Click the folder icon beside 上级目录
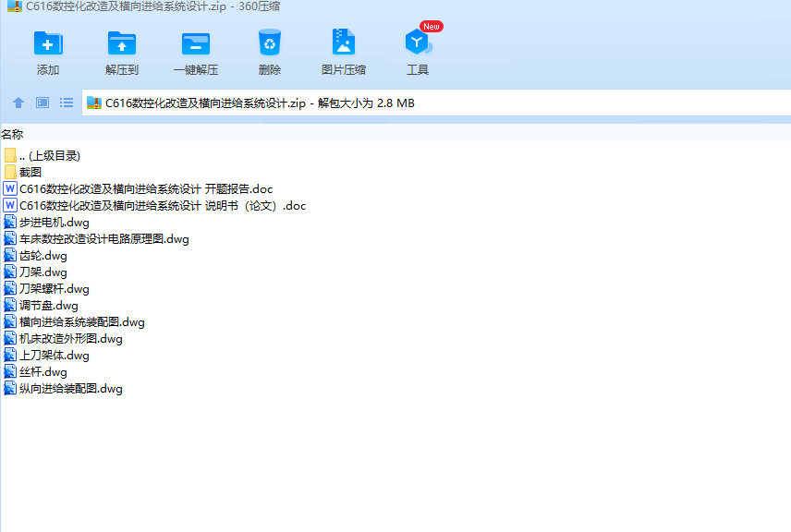Image resolution: width=791 pixels, height=532 pixels. pos(10,155)
